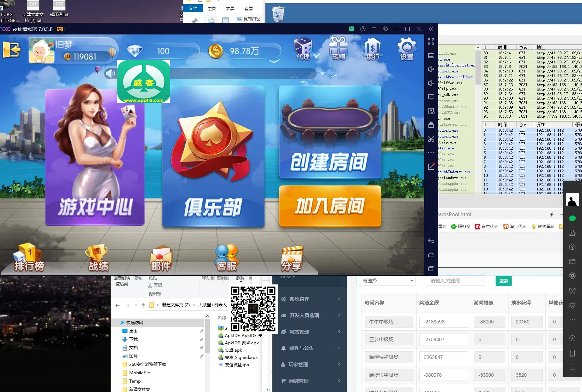582x392 pixels.
Task: Click Nox Android home button
Action: pyautogui.click(x=431, y=255)
